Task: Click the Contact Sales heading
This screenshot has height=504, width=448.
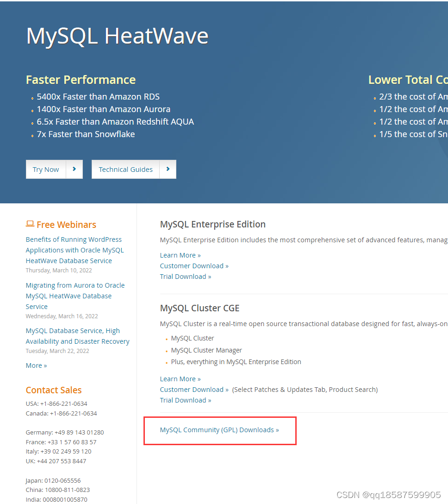Action: point(54,390)
